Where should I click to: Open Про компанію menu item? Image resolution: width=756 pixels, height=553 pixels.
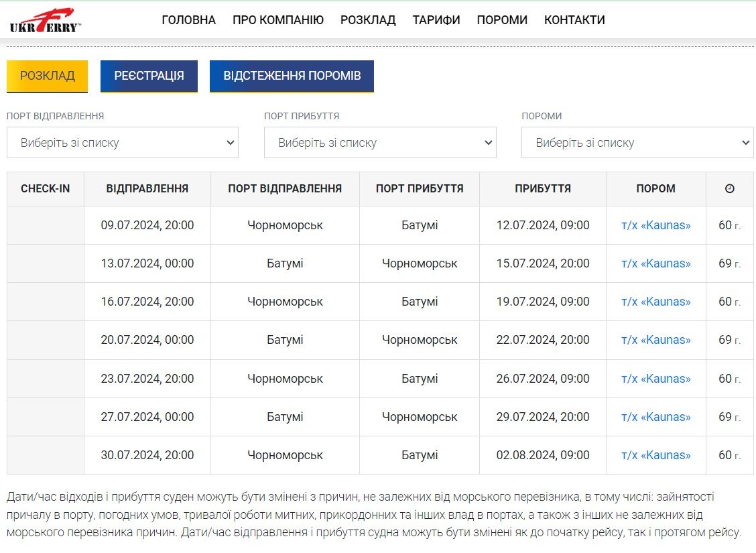tap(278, 20)
